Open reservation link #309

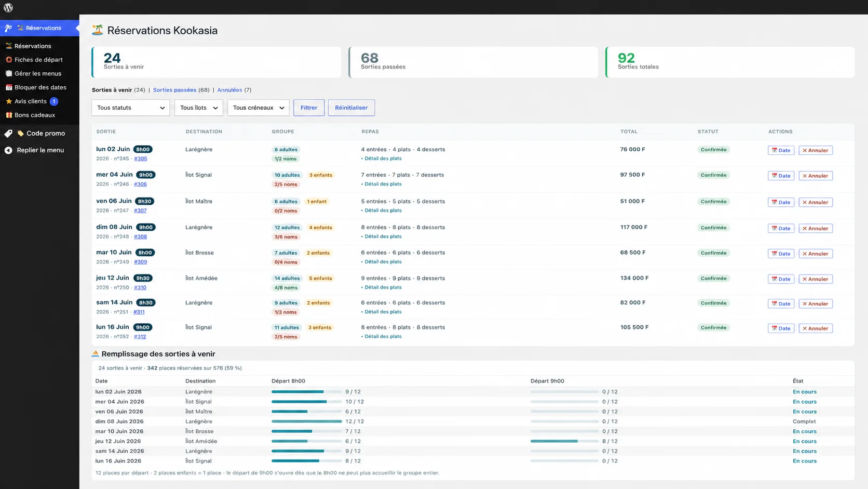[x=140, y=262]
